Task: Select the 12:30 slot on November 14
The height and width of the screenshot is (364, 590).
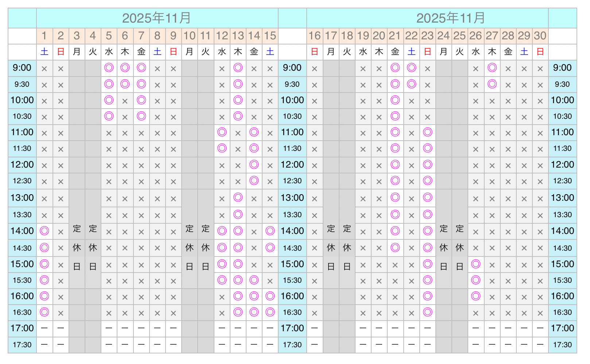Action: click(x=254, y=181)
